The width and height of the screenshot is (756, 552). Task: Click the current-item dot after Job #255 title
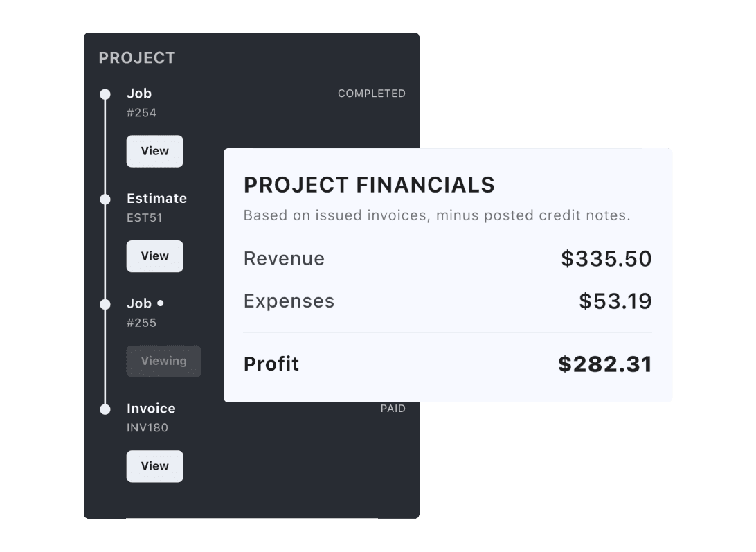click(x=161, y=303)
